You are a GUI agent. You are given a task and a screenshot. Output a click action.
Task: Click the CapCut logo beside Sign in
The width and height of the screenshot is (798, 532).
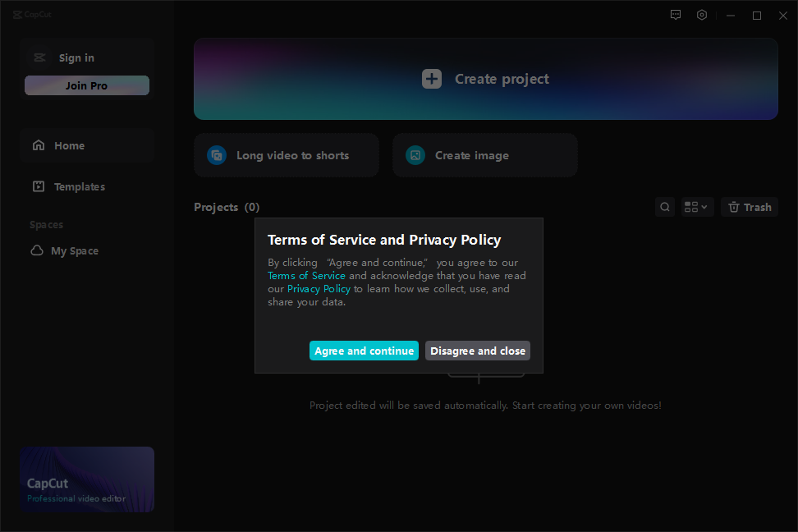(x=39, y=57)
